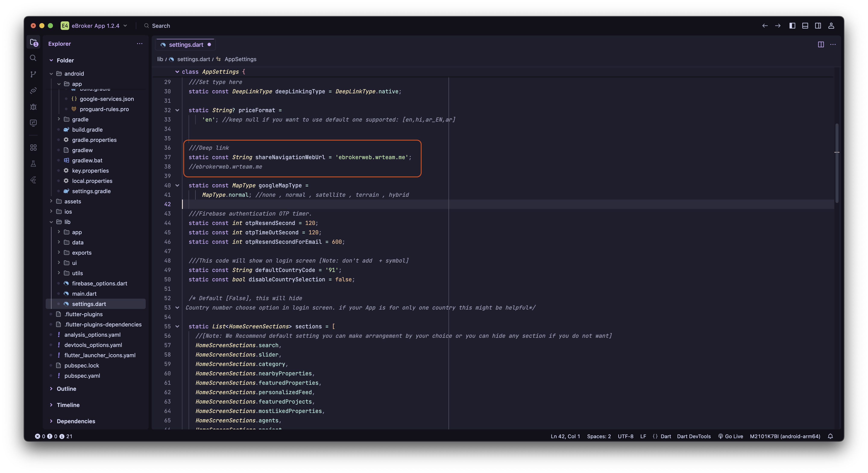This screenshot has height=473, width=868.
Task: Expand the gradle folder
Action: point(59,119)
